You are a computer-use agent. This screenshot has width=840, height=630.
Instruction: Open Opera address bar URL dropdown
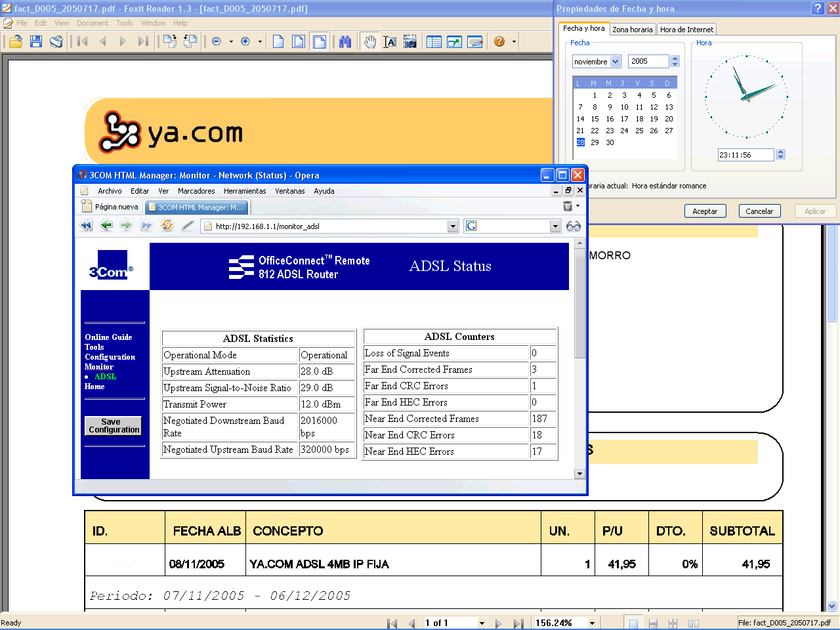[453, 226]
